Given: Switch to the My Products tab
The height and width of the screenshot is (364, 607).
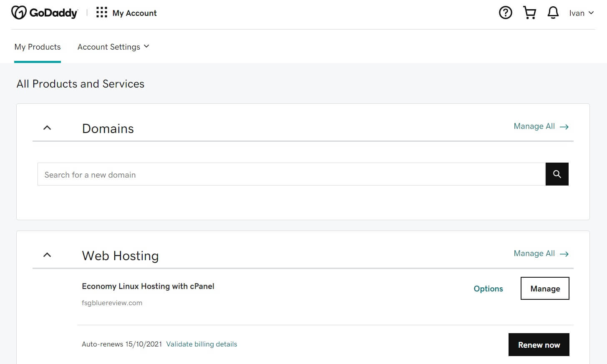Looking at the screenshot, I should pyautogui.click(x=37, y=47).
